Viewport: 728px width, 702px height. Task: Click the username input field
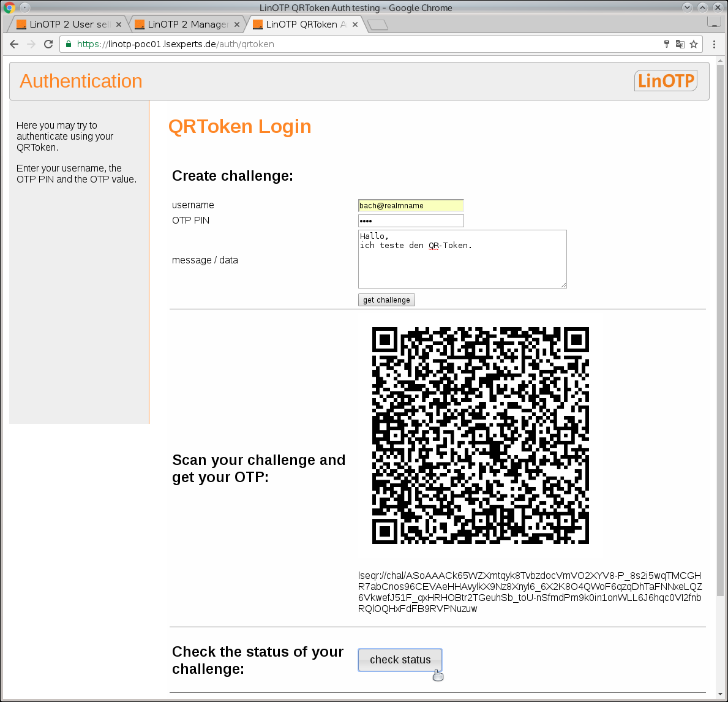(x=410, y=206)
